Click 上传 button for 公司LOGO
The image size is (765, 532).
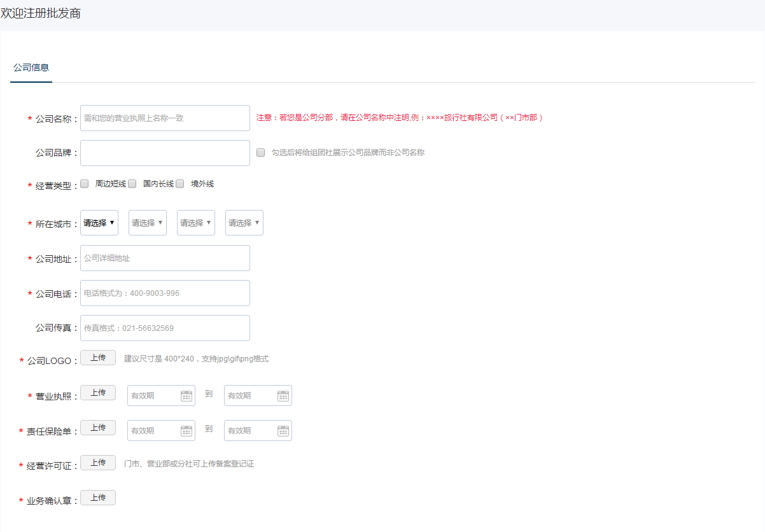point(98,358)
